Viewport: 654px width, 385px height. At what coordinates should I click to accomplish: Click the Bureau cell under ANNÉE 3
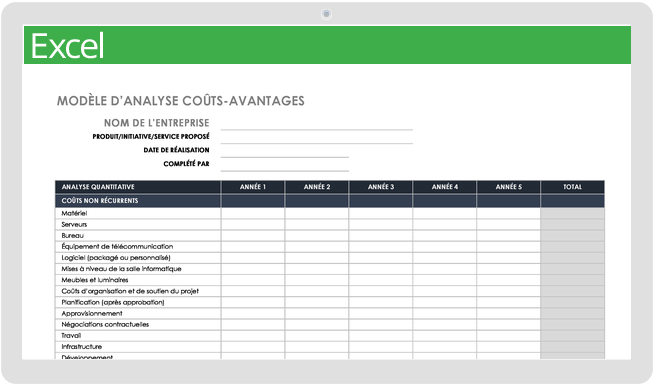pos(381,236)
